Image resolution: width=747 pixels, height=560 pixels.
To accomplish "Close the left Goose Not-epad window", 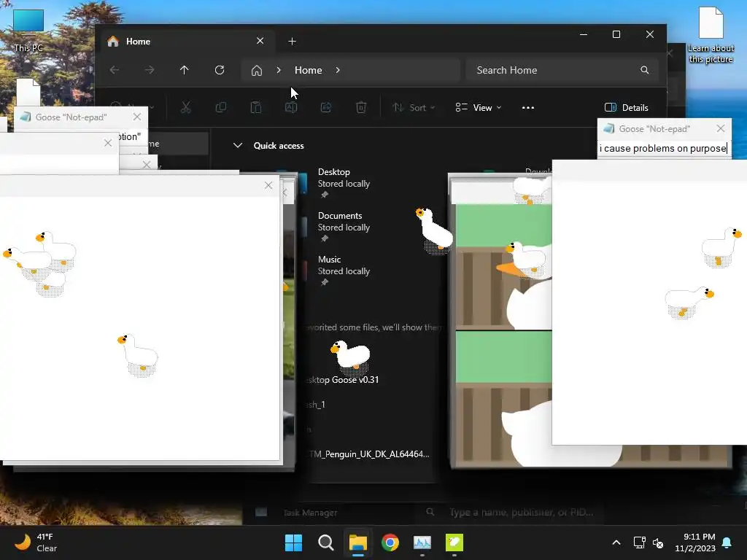I will [x=137, y=117].
